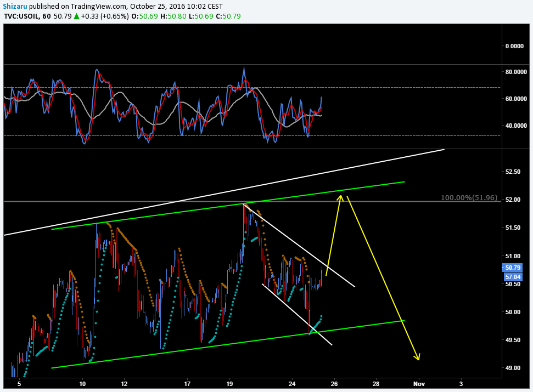Select the 49.50 price axis label
533x392 pixels.
513,340
